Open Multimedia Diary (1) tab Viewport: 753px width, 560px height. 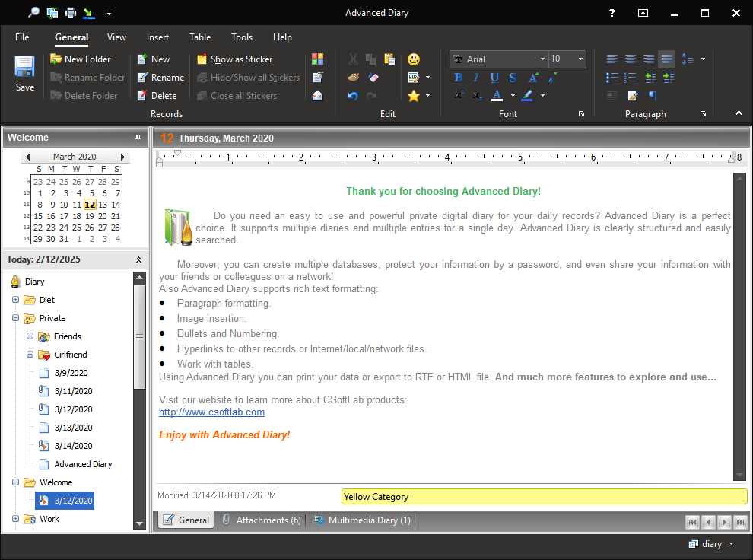tap(363, 520)
